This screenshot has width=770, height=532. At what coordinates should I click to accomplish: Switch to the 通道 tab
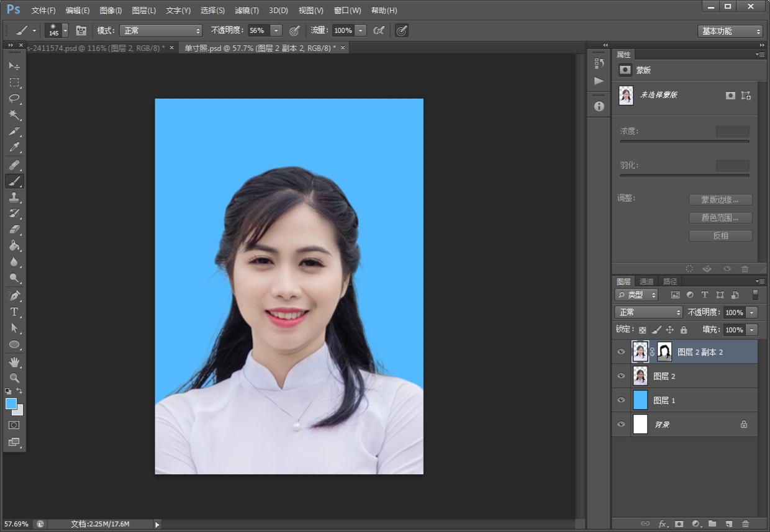[646, 281]
